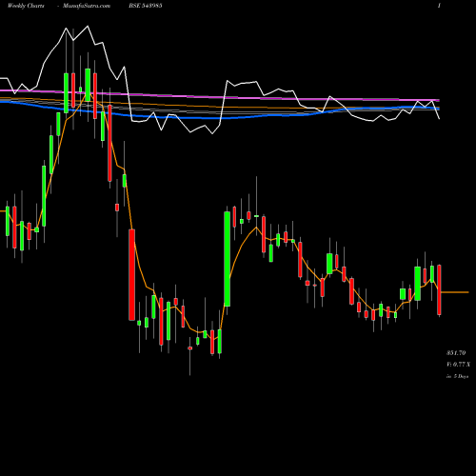The width and height of the screenshot is (476, 476).
Task: Click the long red candle after the peak drop
Action: [131, 274]
